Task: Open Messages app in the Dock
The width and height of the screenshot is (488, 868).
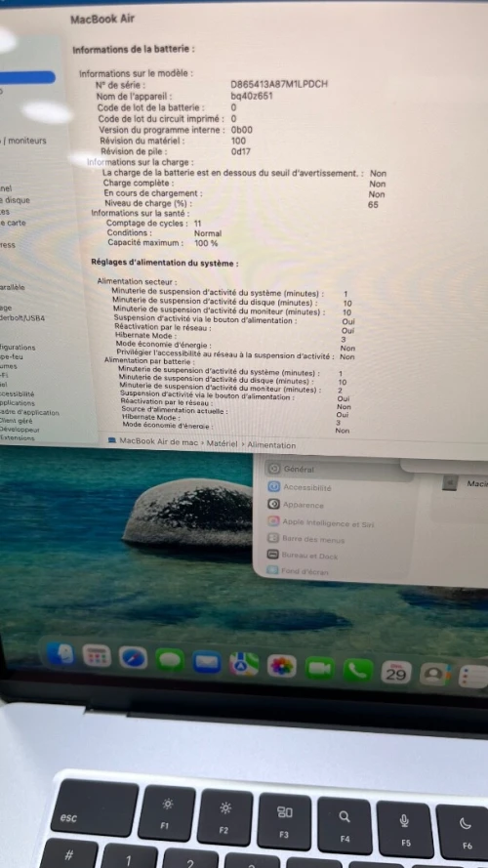Action: coord(170,660)
